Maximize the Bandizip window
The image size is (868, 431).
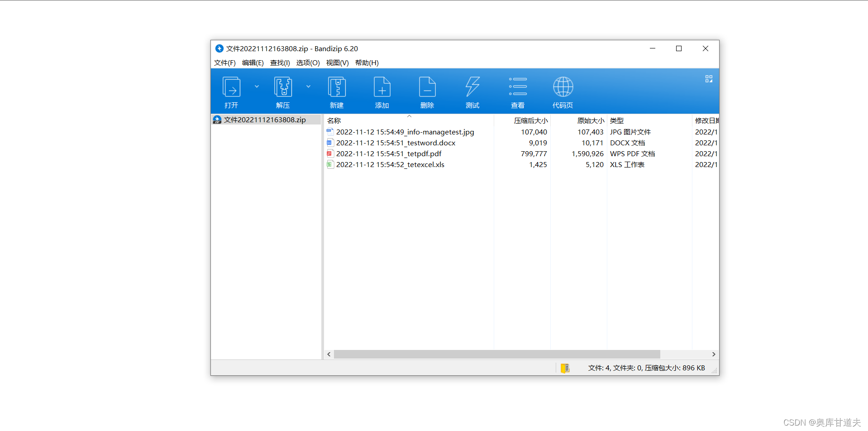coord(679,48)
